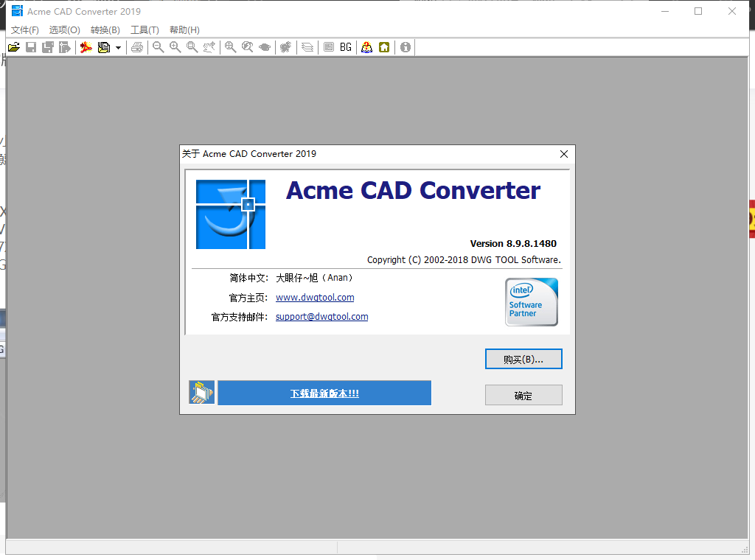The image size is (755, 560).
Task: Click the batch convert documents icon
Action: click(103, 47)
